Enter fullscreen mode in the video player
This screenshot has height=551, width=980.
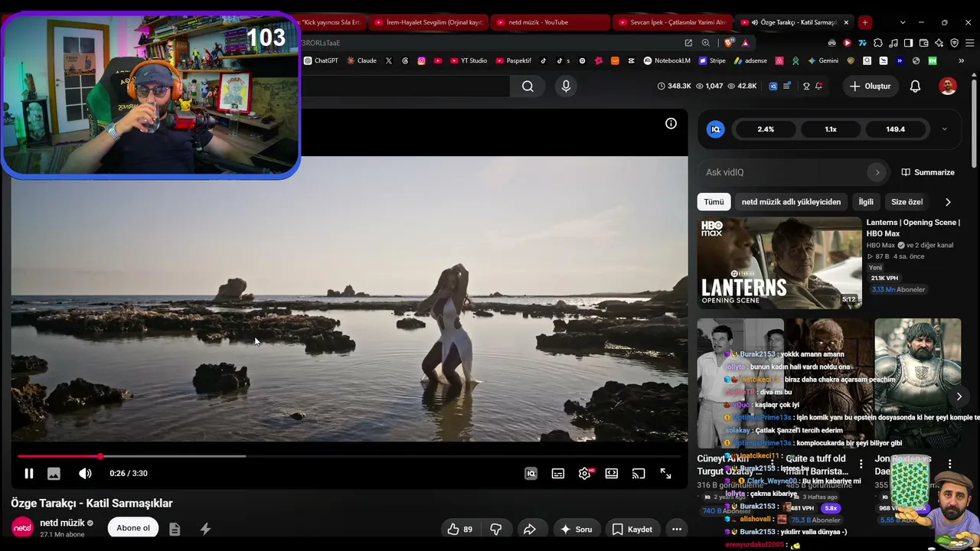click(666, 474)
